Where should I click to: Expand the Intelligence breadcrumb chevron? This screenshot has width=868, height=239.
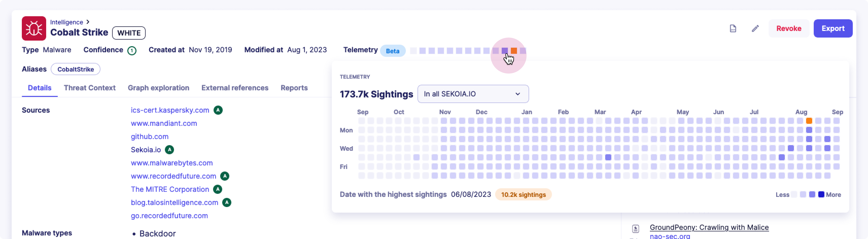[88, 22]
